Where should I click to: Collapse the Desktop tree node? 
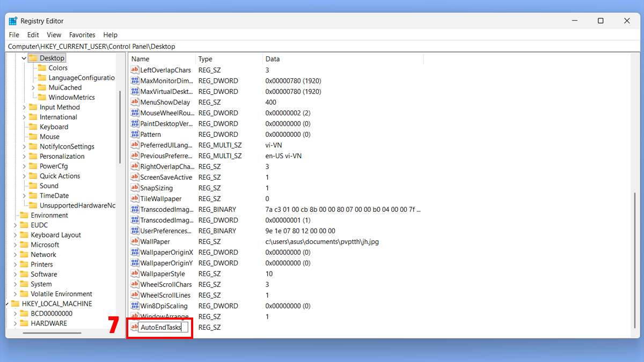(x=24, y=58)
